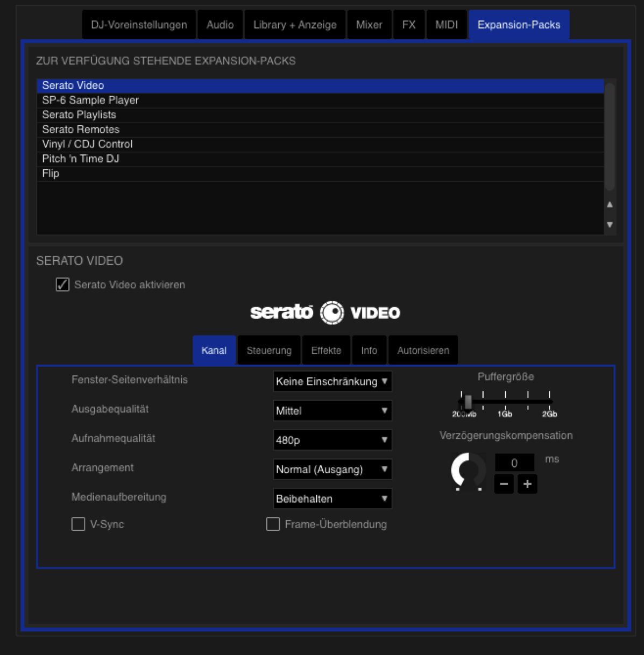
Task: Click the plus button for delay compensation
Action: [x=527, y=484]
